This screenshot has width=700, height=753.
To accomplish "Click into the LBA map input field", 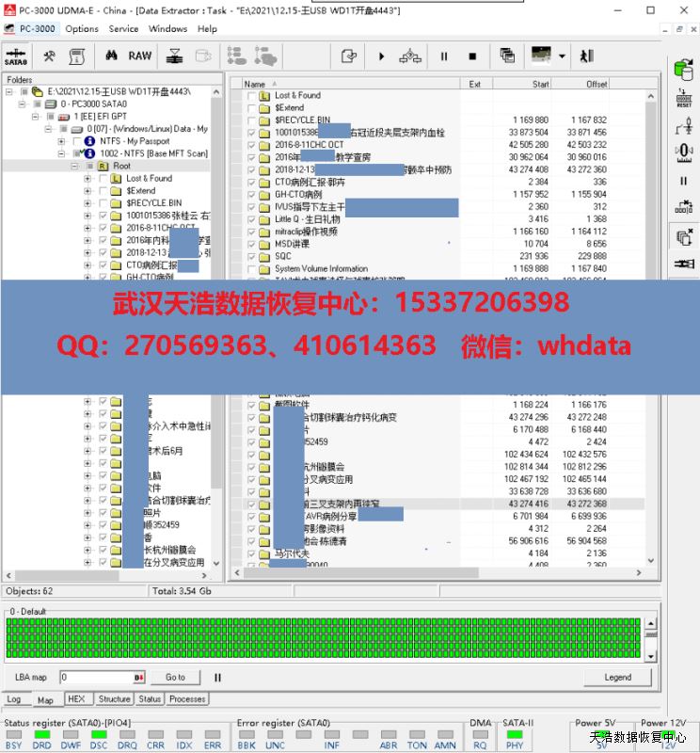I will pos(99,677).
